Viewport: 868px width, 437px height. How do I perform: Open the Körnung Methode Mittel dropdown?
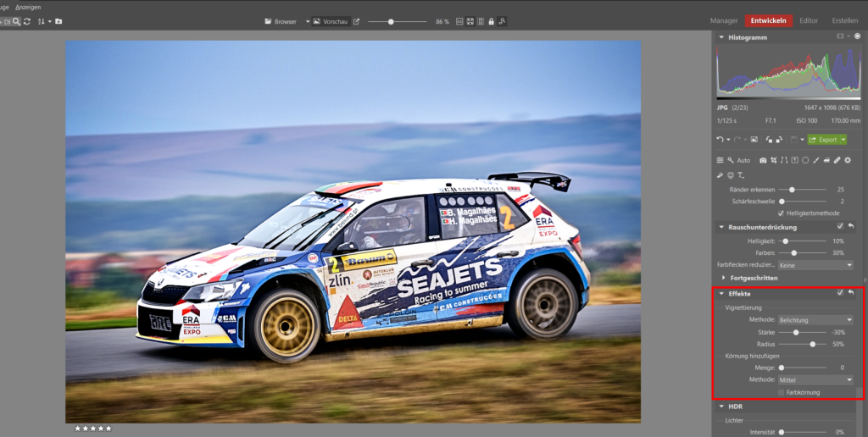[815, 380]
